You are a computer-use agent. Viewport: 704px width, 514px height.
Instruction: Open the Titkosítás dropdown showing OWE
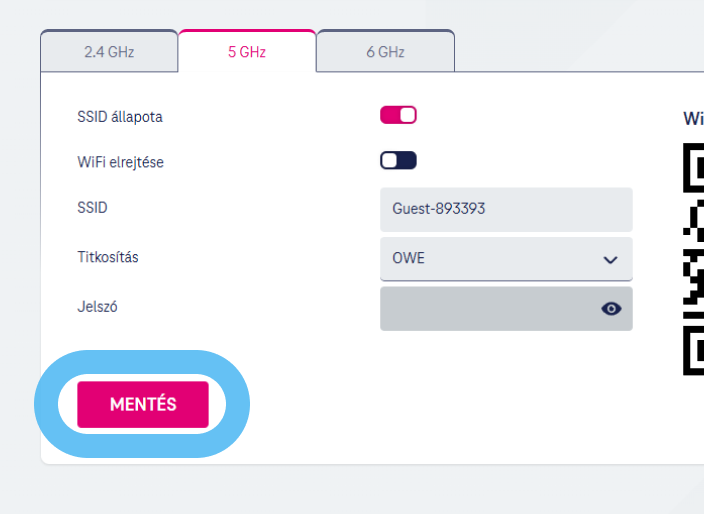[x=506, y=259]
